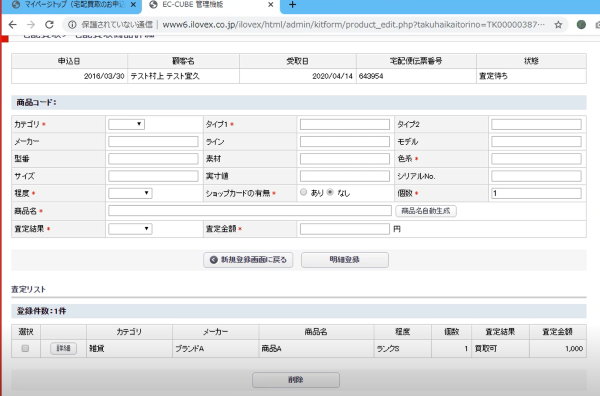Reload the page with refresh icon

pyautogui.click(x=49, y=25)
